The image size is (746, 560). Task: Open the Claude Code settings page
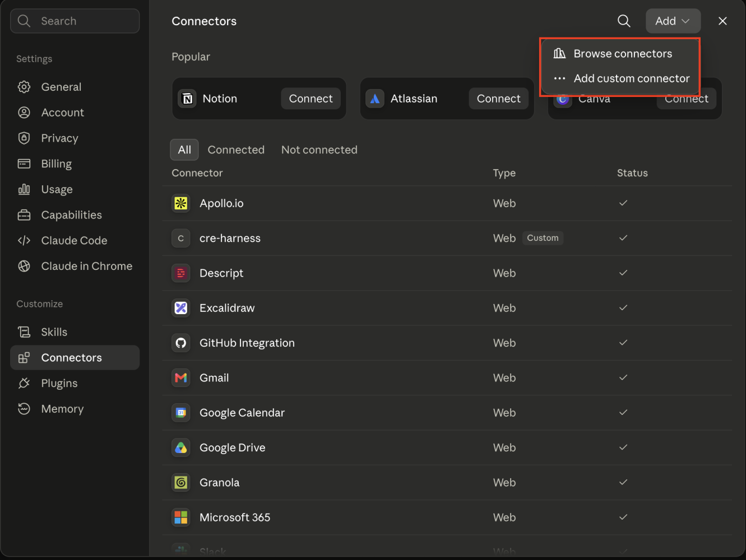(75, 241)
